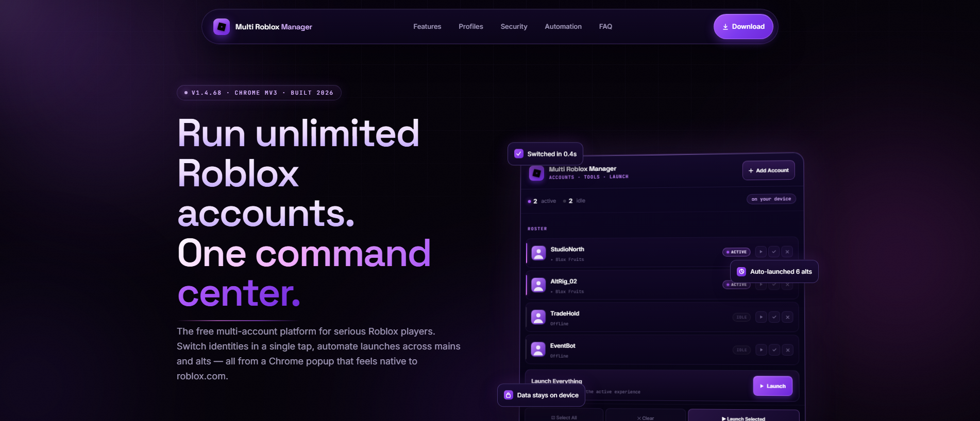Click the '2 idle' counter
Screen dimensions: 980x421
click(574, 201)
